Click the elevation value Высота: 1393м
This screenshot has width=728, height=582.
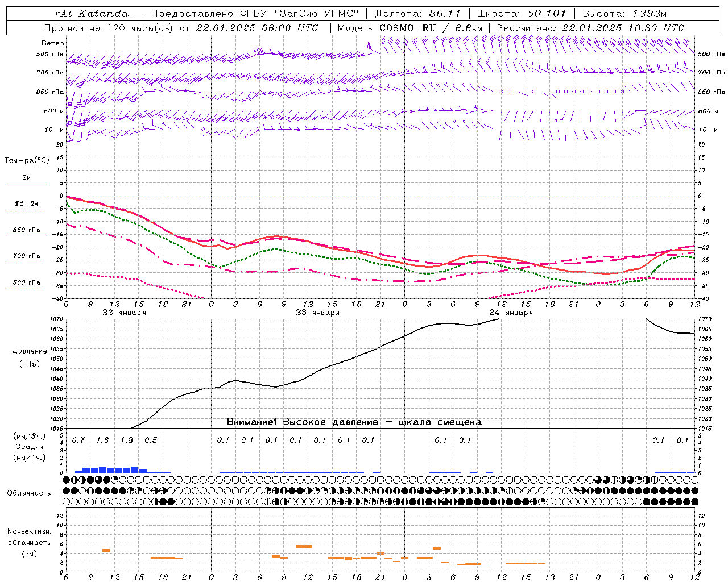tap(624, 14)
